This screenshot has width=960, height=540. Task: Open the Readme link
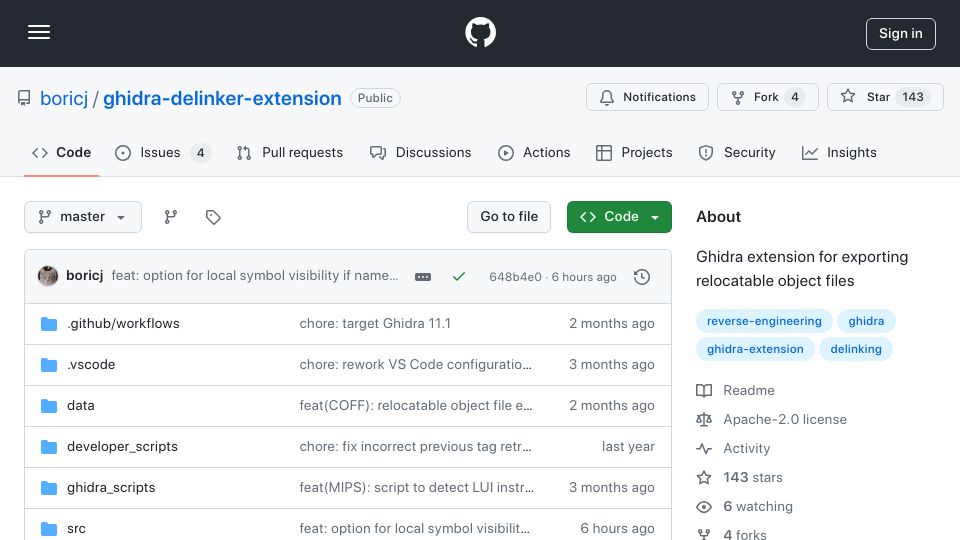(x=735, y=390)
